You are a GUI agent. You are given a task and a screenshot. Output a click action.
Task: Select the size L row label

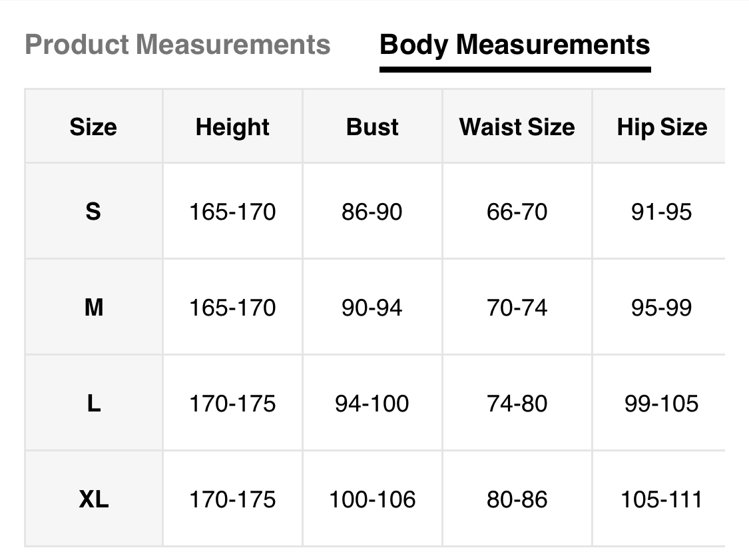pyautogui.click(x=93, y=404)
